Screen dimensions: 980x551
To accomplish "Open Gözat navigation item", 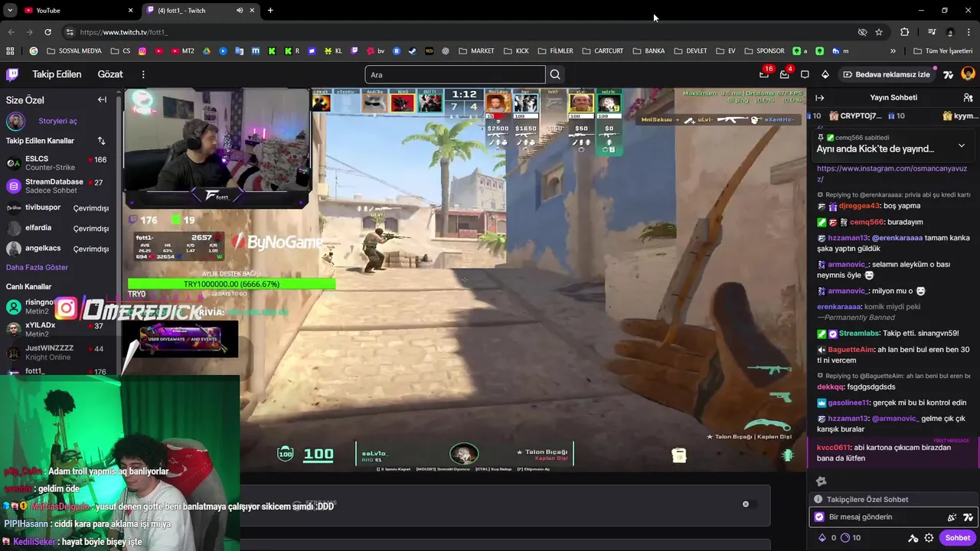I will 110,74.
